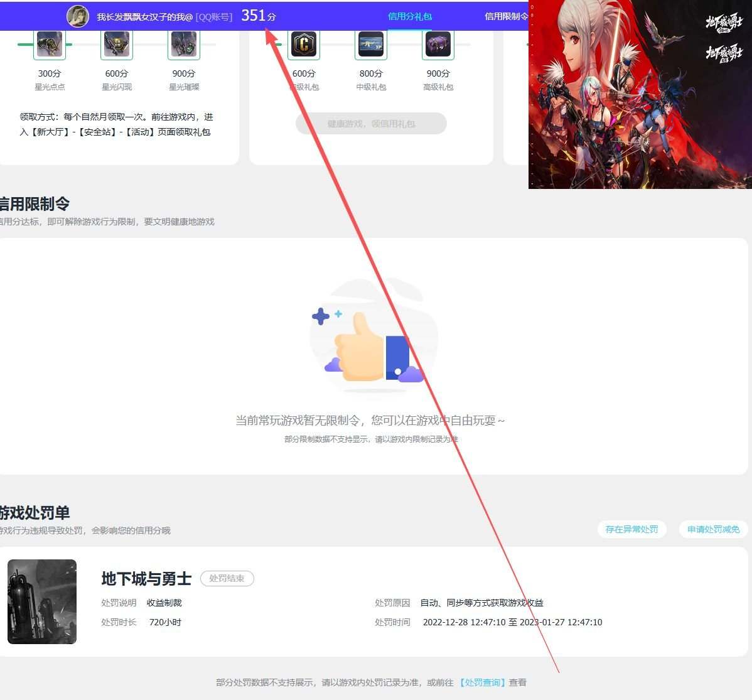Viewport: 752px width, 700px height.
Task: Click the 600分 coin gift pack icon
Action: [304, 45]
